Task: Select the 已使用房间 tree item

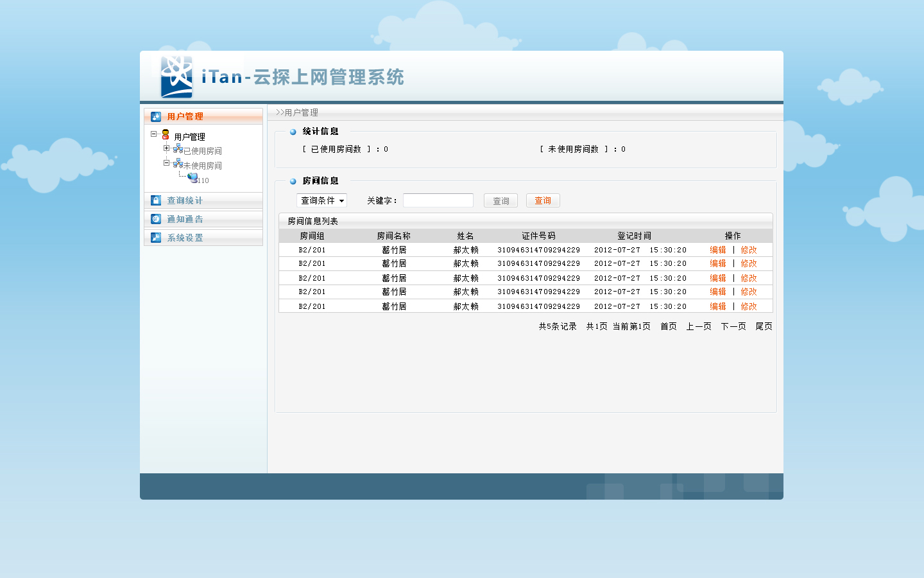Action: 203,151
